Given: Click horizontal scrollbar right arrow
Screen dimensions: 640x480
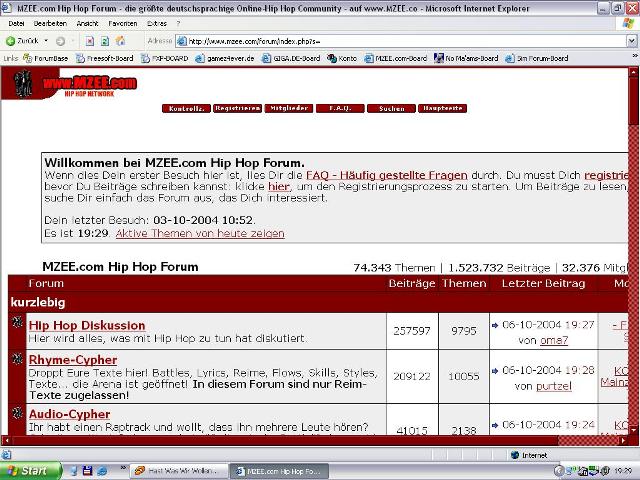Looking at the screenshot, I should pyautogui.click(x=623, y=440).
